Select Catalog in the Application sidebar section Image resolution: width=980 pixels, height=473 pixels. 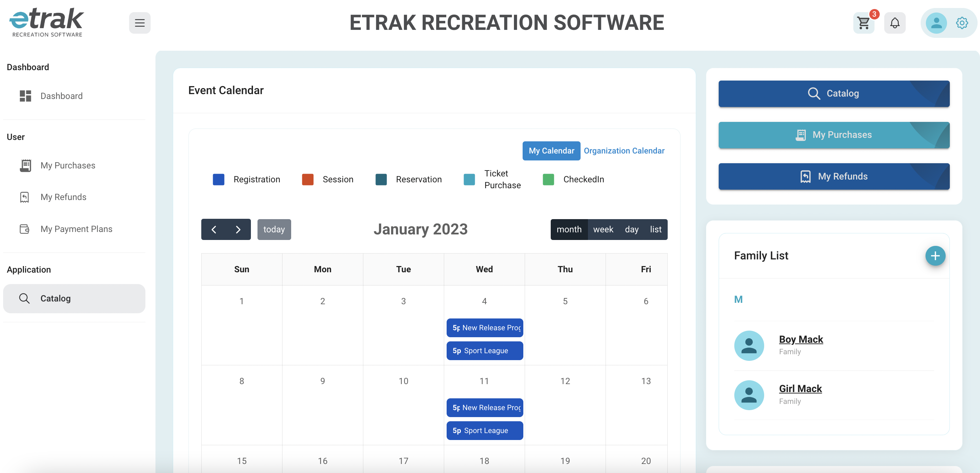pos(74,299)
